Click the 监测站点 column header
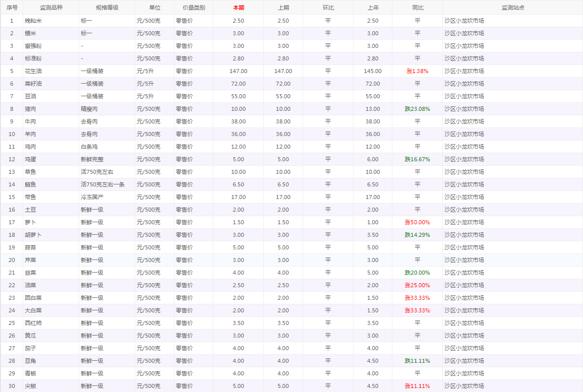This screenshot has width=583, height=392. coord(512,8)
